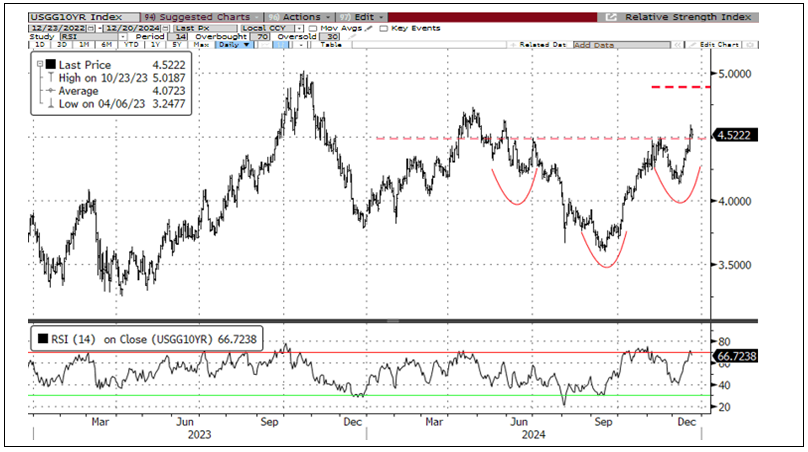The width and height of the screenshot is (808, 452).
Task: Open the Last Px field dropdown
Action: tap(205, 28)
